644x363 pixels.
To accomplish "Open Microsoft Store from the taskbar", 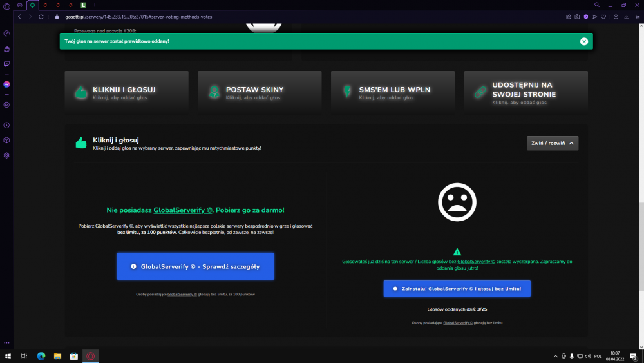I will pyautogui.click(x=74, y=356).
